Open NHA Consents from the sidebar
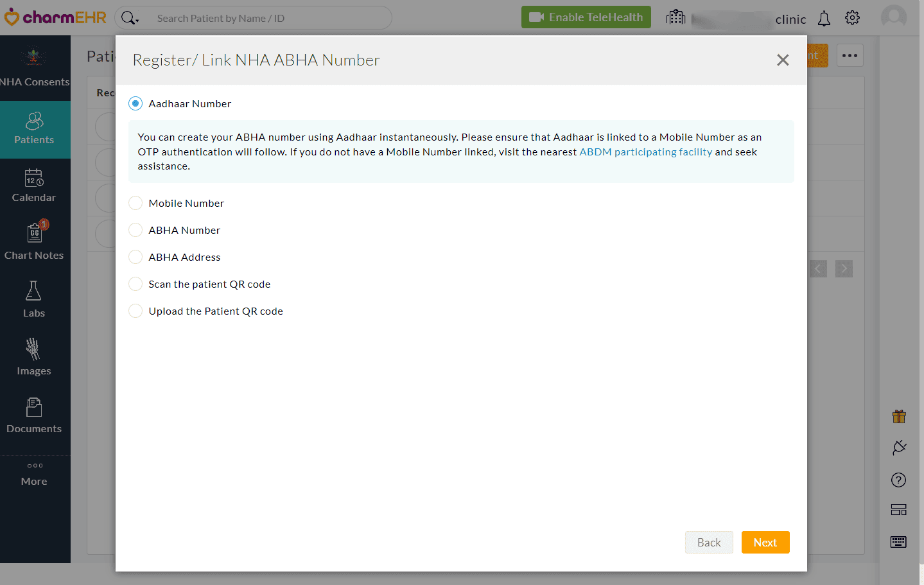The height and width of the screenshot is (585, 924). (34, 67)
